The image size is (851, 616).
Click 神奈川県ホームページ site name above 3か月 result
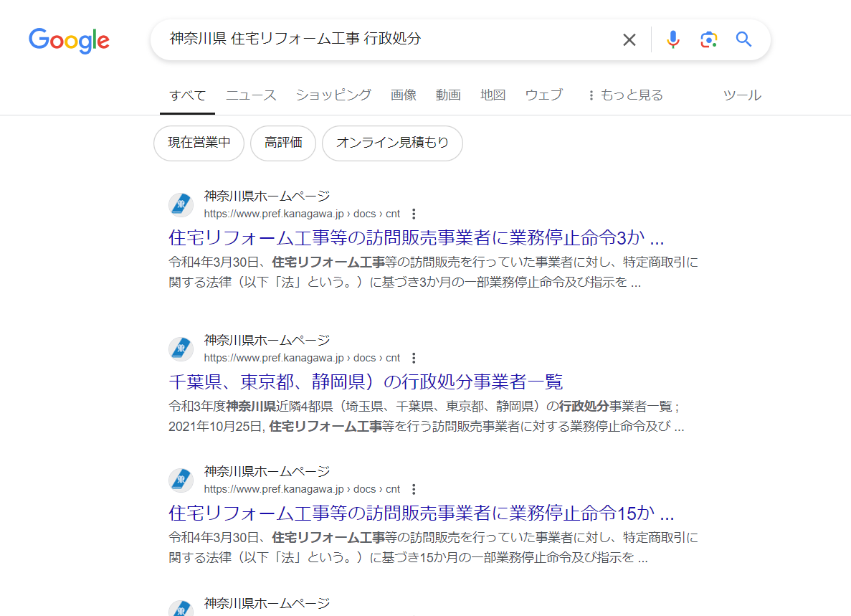pos(267,196)
